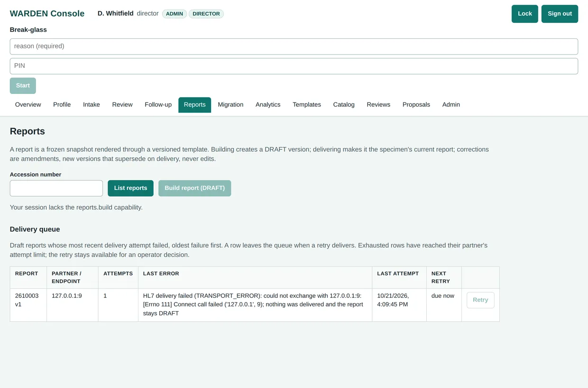Click Build report (DRAFT) button
Screen dimensions: 588x388
194,188
